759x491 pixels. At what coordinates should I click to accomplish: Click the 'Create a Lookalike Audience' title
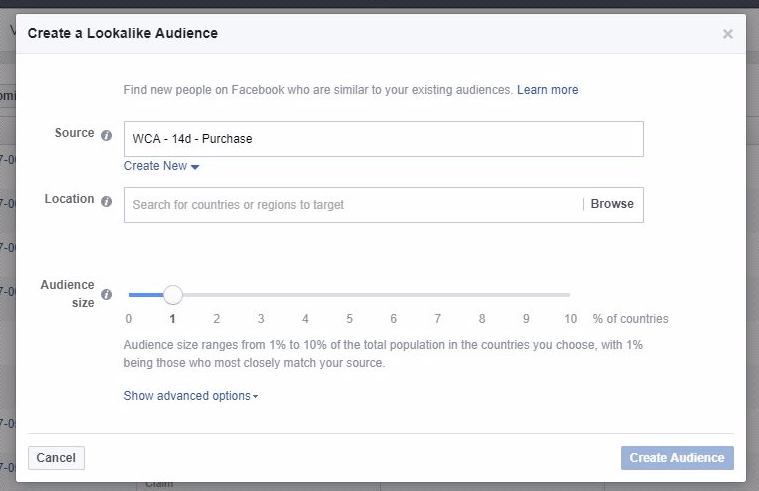(122, 33)
